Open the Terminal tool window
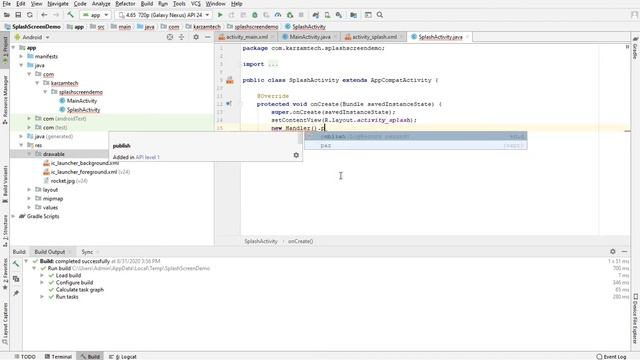 58,356
